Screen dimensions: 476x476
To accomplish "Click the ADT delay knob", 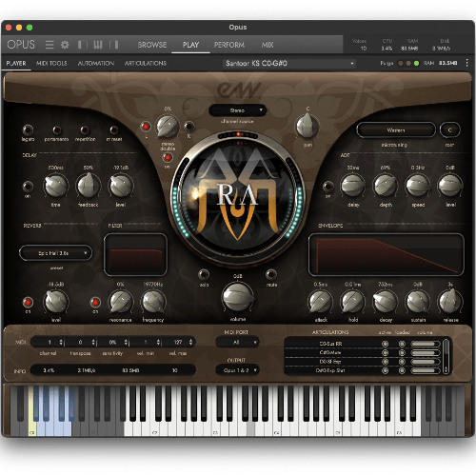I will pos(353,186).
